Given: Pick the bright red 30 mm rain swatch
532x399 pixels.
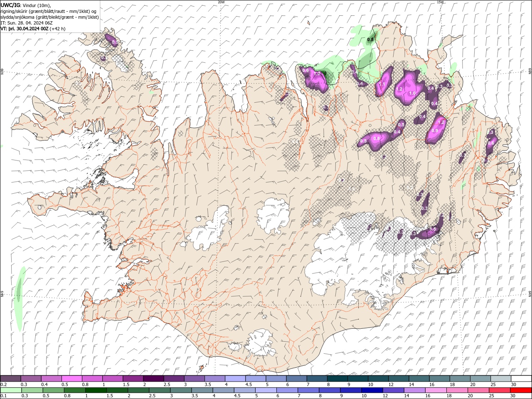Looking at the screenshot, I should 521,390.
